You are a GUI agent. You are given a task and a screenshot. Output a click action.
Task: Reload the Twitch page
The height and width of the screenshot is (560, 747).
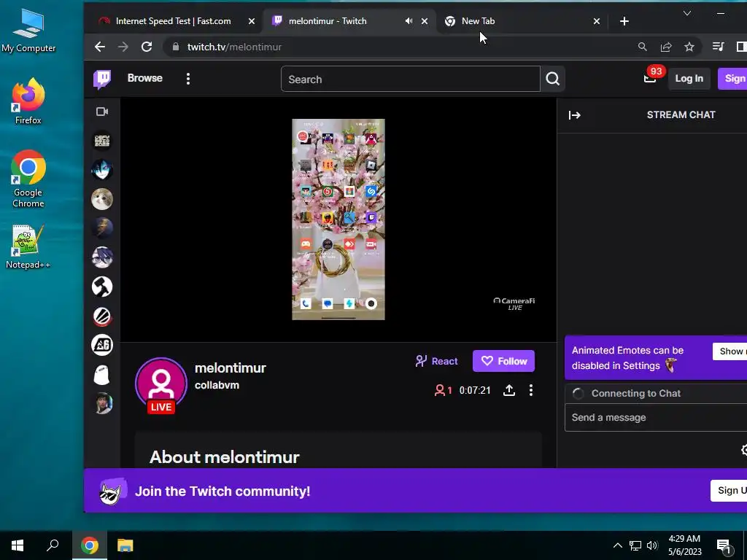point(147,47)
